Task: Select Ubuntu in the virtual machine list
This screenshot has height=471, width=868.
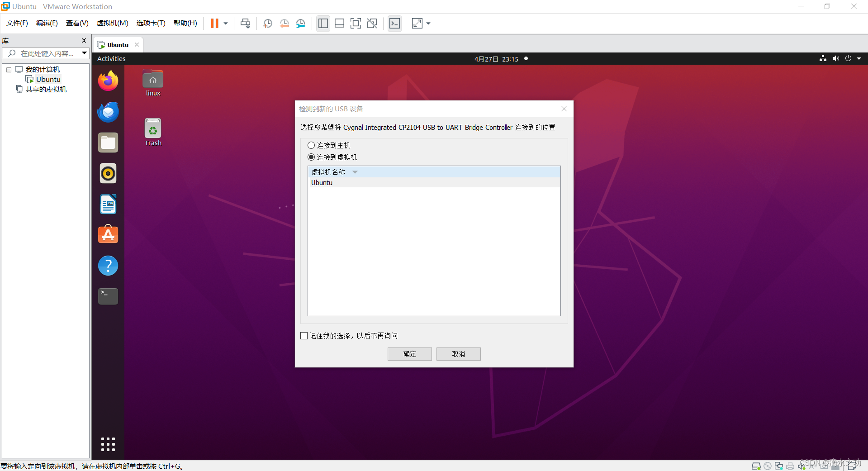Action: point(322,182)
